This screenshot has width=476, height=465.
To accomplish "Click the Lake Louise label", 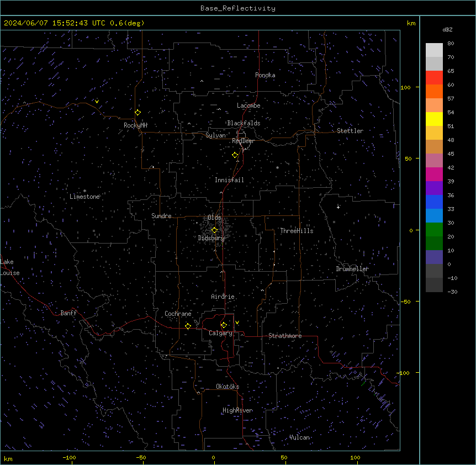I will (x=10, y=267).
